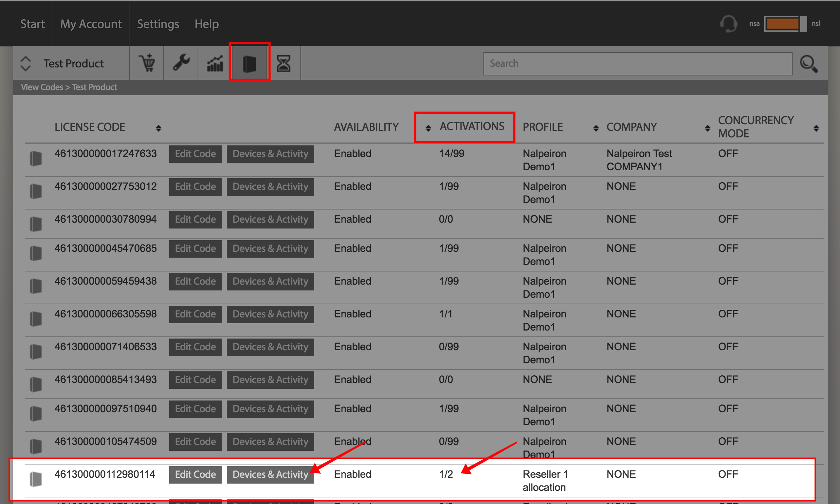Click the magnifying glass search icon

click(x=809, y=64)
